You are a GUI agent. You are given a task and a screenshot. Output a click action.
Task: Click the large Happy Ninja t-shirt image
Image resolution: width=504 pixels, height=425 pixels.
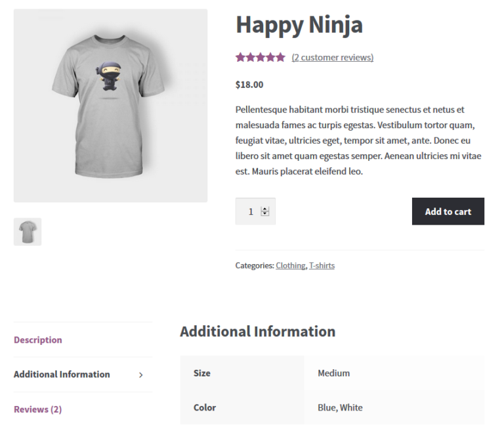[110, 105]
